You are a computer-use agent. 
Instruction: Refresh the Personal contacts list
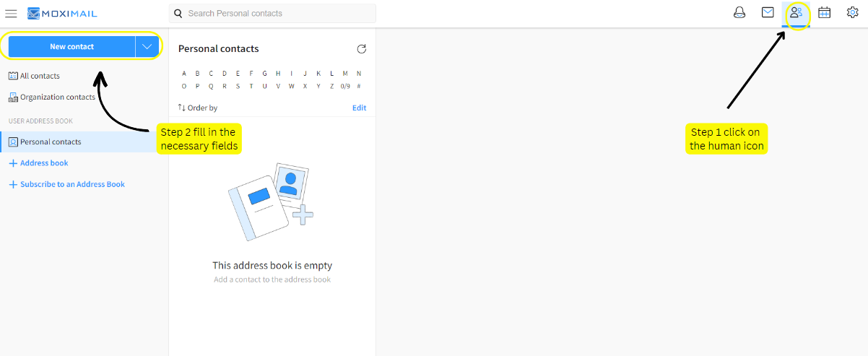[362, 49]
